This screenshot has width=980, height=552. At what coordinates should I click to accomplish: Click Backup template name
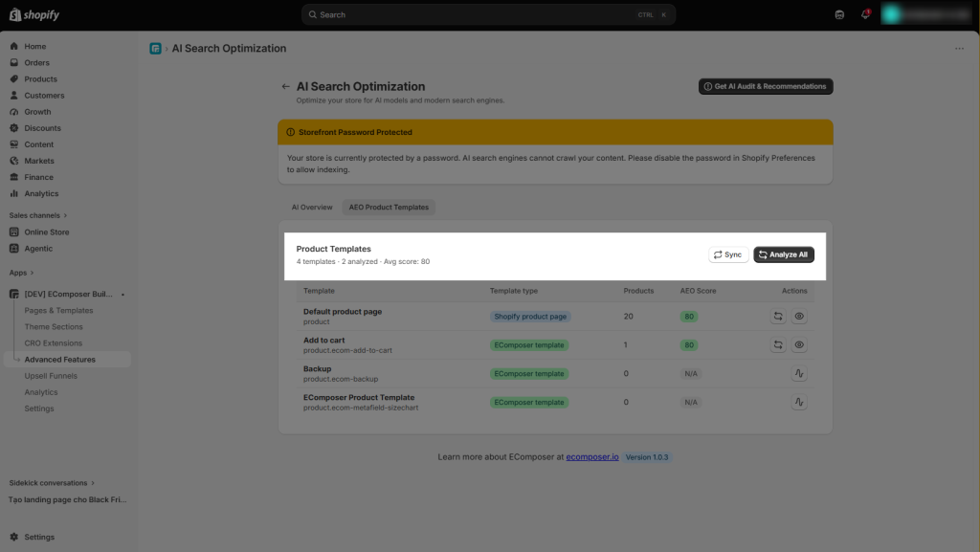(x=317, y=369)
